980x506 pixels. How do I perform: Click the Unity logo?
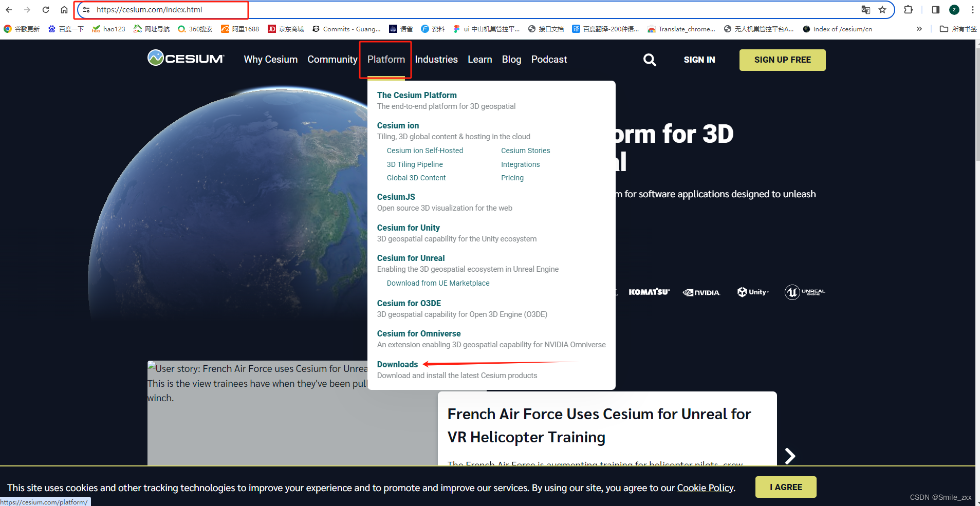(753, 292)
